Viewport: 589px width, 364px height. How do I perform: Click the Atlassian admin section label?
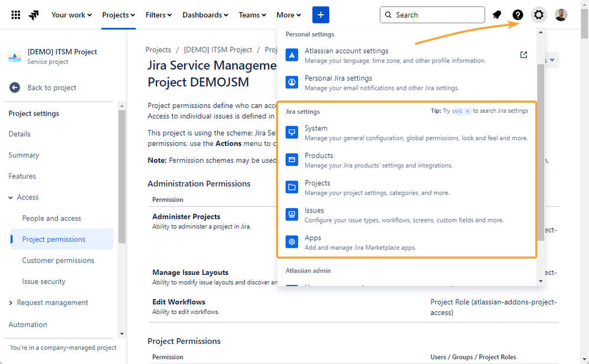point(308,270)
